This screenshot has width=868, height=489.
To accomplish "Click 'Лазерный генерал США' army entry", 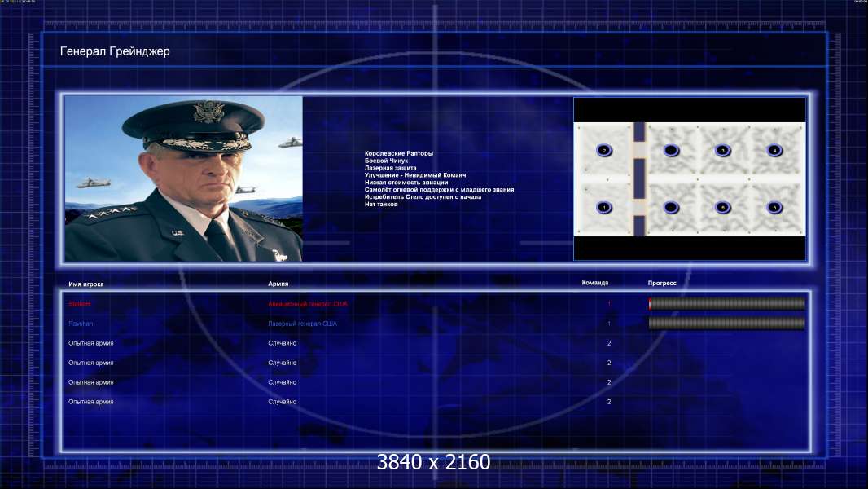I will (302, 324).
